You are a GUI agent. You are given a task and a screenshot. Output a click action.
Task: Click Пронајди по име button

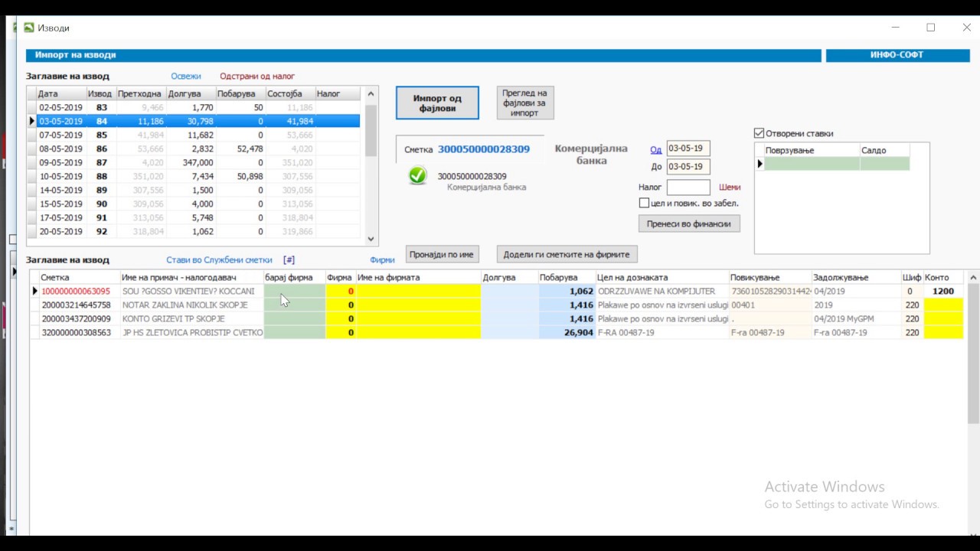click(442, 254)
